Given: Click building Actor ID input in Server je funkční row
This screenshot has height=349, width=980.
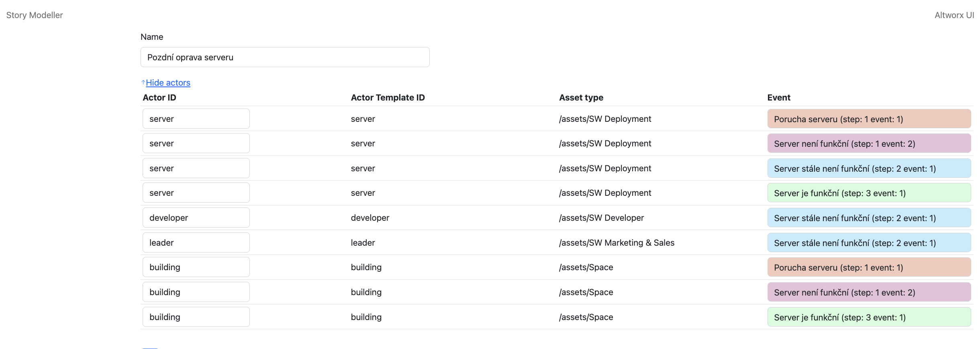Looking at the screenshot, I should [x=196, y=317].
